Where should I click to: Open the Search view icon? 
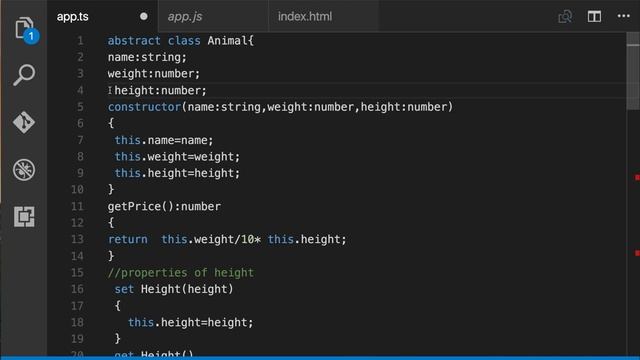click(x=24, y=75)
